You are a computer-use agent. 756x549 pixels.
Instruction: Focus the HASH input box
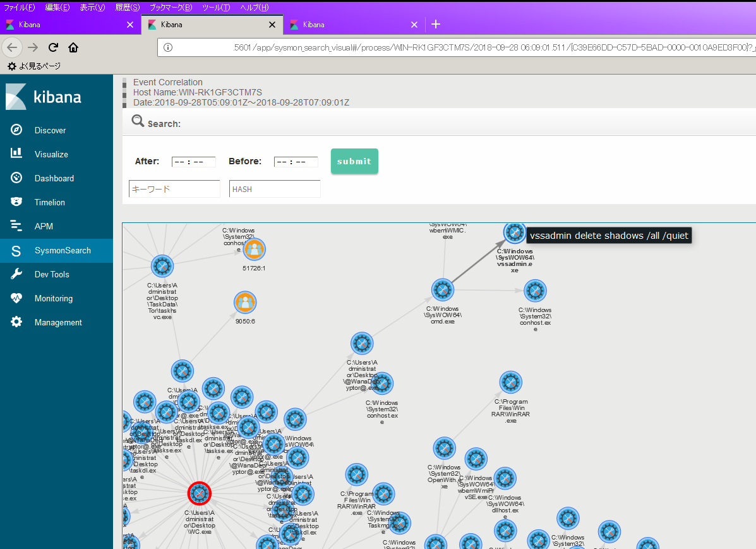(x=275, y=189)
